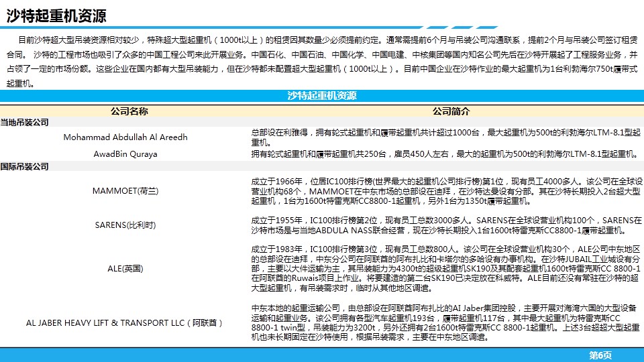Viewport: 644px width, 362px height.
Task: Select the 当地吊装公司 section row
Action: pyautogui.click(x=322, y=122)
